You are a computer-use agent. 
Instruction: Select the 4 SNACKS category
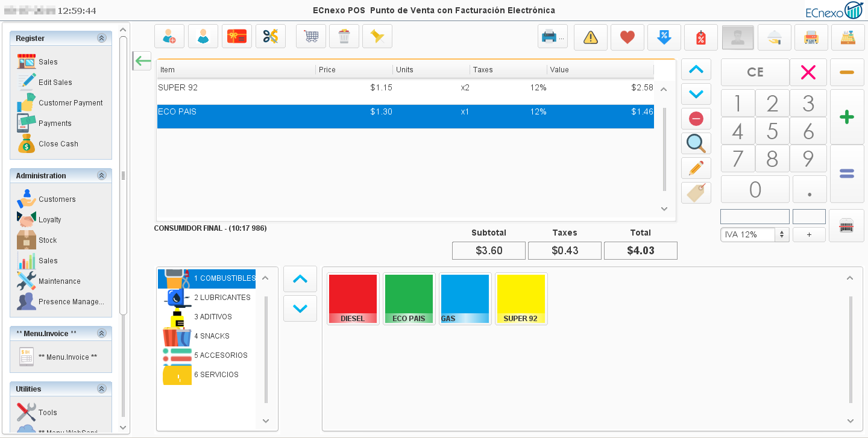click(x=207, y=336)
